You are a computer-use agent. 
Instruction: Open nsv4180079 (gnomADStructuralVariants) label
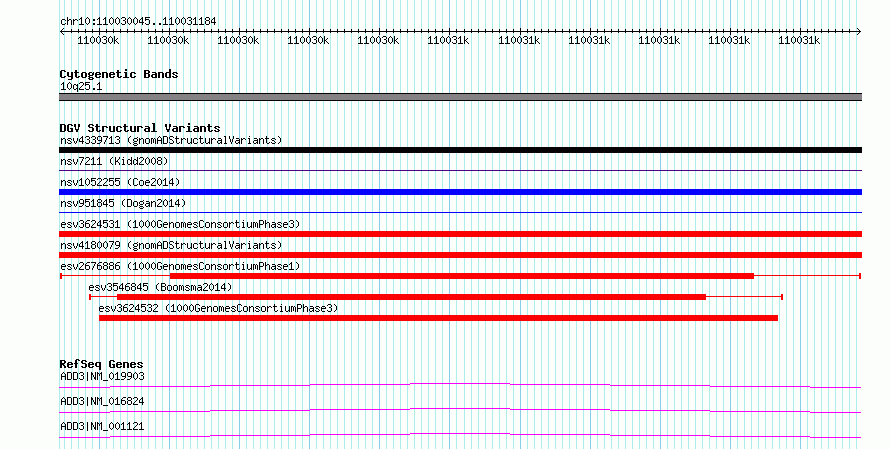(x=171, y=245)
